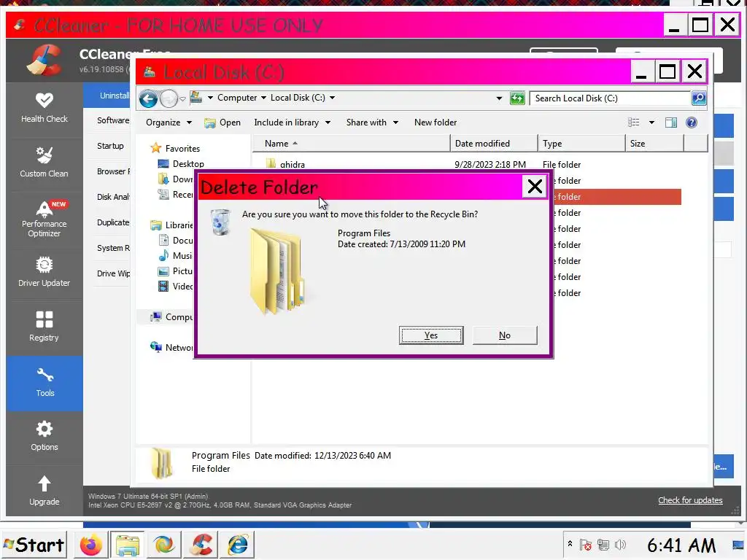Select Startup entry in CCleaner Tools

[111, 146]
